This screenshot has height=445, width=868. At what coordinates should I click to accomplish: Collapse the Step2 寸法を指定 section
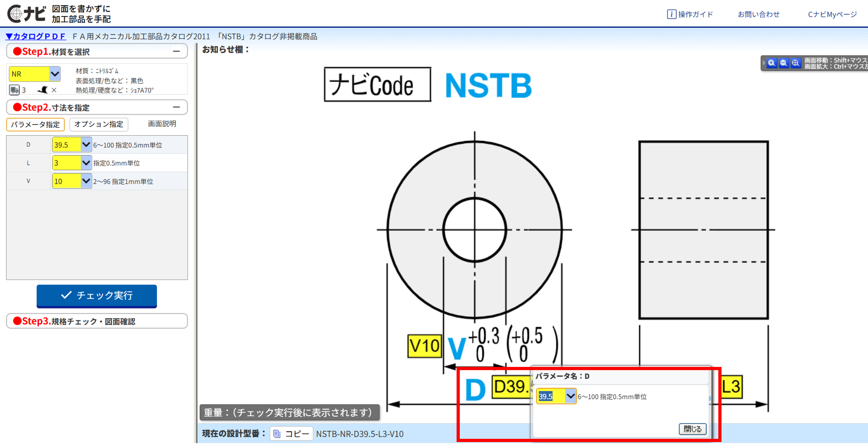click(176, 107)
